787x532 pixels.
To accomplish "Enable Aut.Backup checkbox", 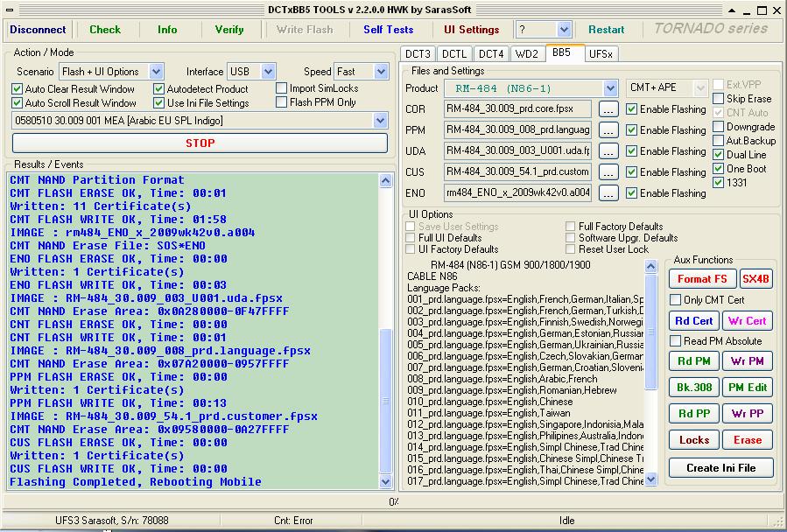I will pyautogui.click(x=718, y=141).
